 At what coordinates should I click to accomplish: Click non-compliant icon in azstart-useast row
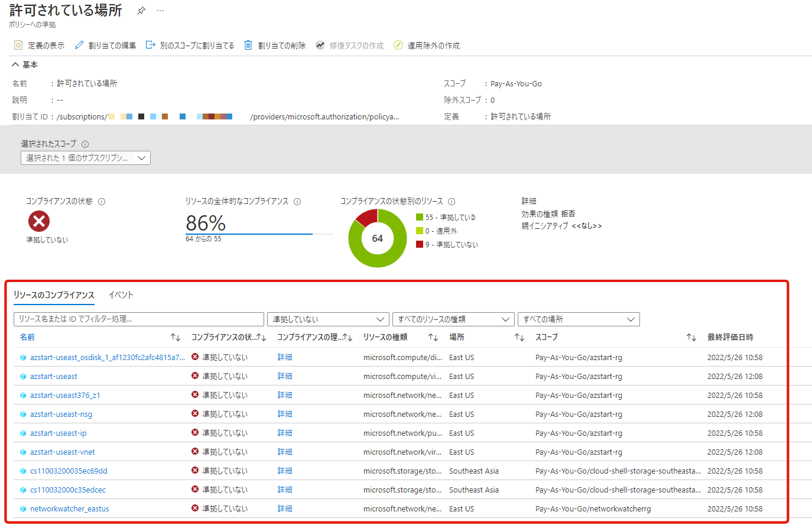195,376
